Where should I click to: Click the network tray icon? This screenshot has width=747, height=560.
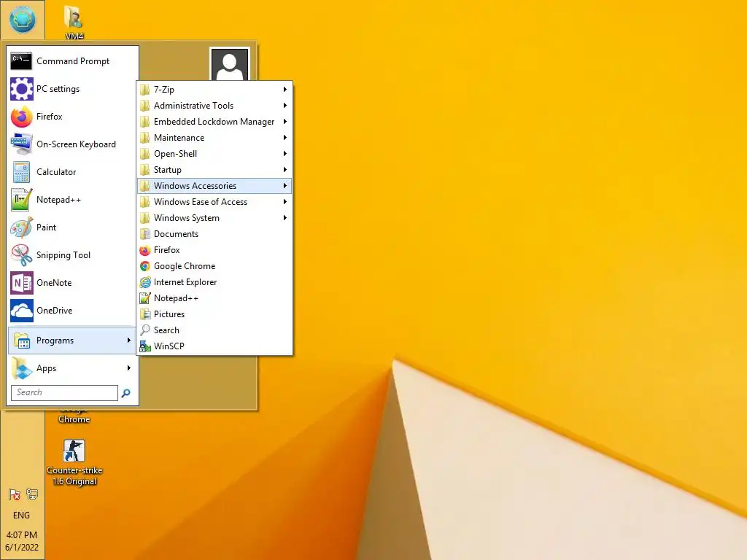tap(32, 494)
